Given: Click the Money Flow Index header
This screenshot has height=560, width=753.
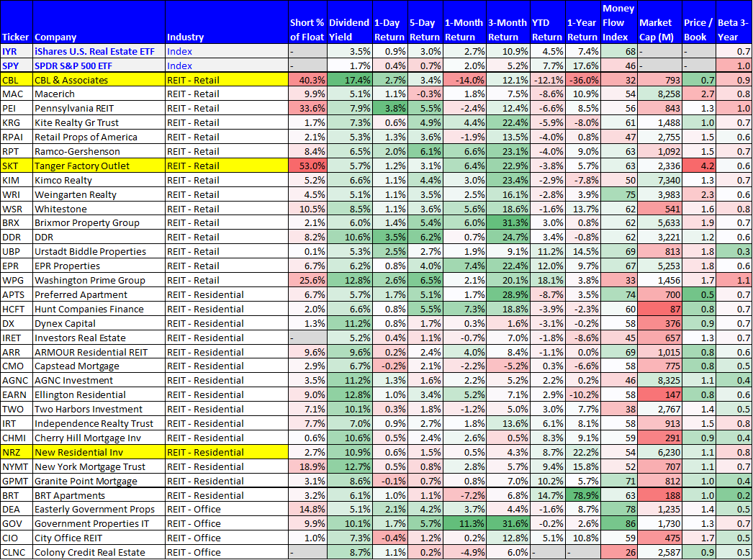Looking at the screenshot, I should 619,22.
